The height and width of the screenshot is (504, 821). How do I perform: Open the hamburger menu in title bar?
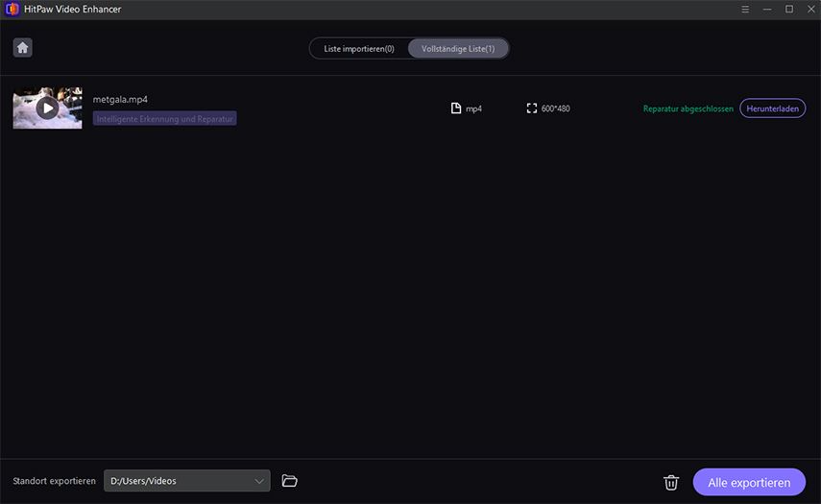click(x=745, y=10)
